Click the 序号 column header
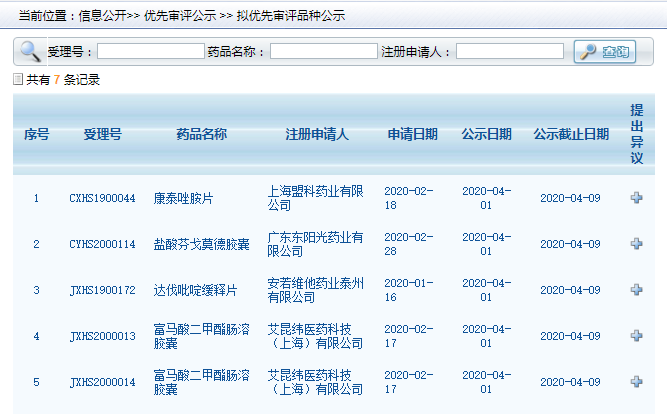Image resolution: width=667 pixels, height=414 pixels. (37, 134)
